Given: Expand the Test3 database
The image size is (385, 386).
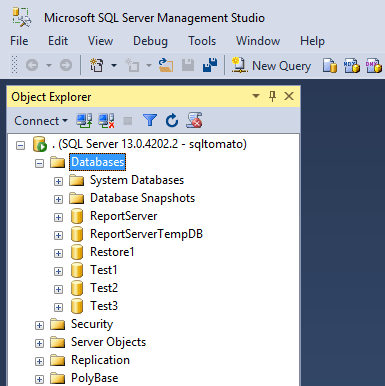Looking at the screenshot, I should pyautogui.click(x=58, y=308).
